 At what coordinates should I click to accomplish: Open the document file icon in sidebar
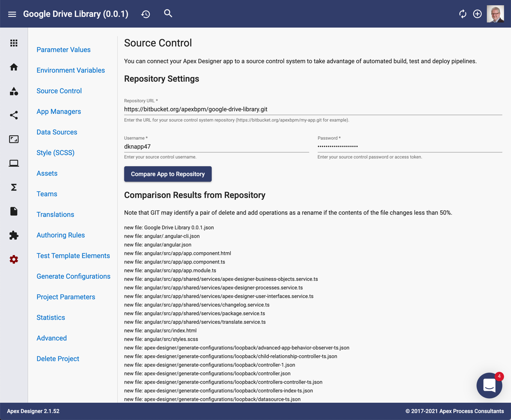click(x=14, y=211)
